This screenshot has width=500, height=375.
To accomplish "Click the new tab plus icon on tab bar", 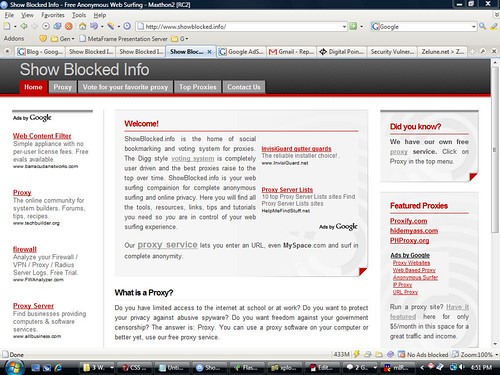I will click(472, 51).
